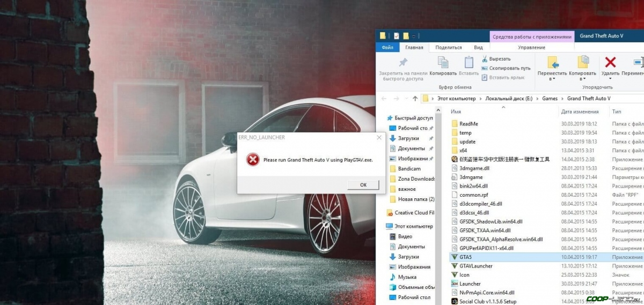The height and width of the screenshot is (305, 644).
Task: Select the common.rpf file icon
Action: (x=454, y=195)
